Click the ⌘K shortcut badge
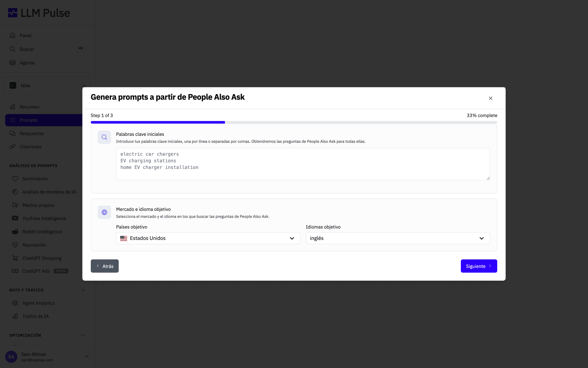588x368 pixels. (81, 49)
